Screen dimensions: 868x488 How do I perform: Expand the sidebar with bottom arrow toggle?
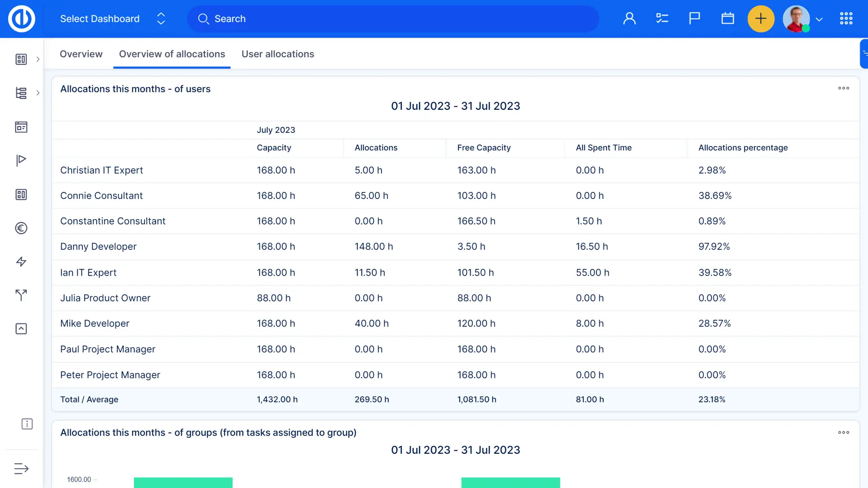coord(21,469)
